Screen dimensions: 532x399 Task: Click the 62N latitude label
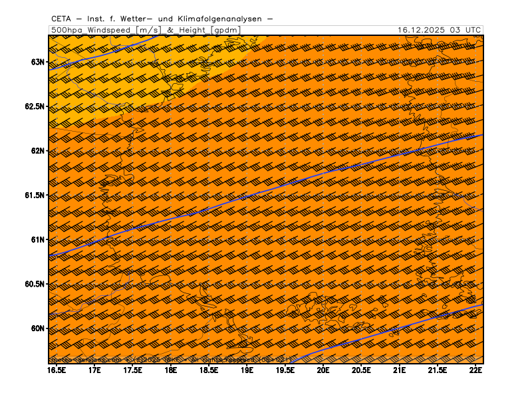[37, 151]
